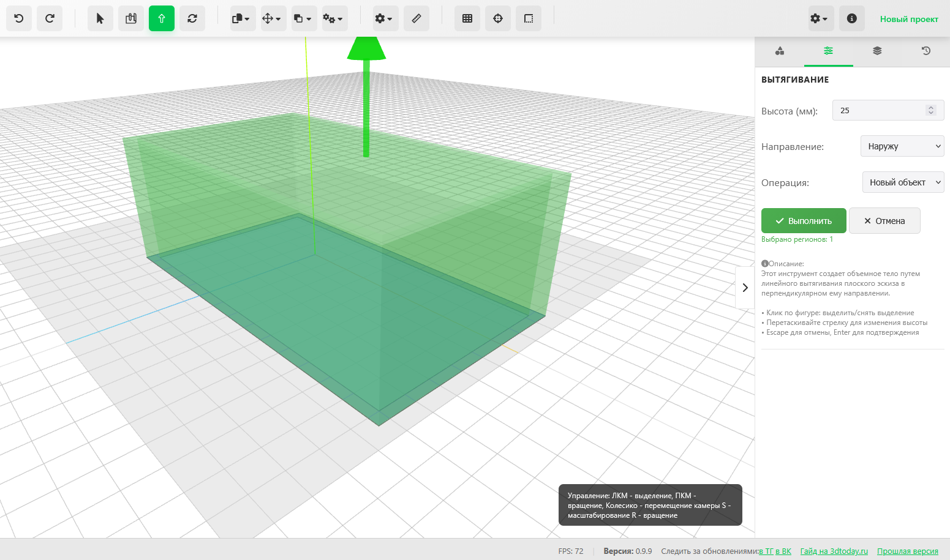Open the 'Гайд на 3dtoday.ru' link
The image size is (950, 560).
(834, 551)
